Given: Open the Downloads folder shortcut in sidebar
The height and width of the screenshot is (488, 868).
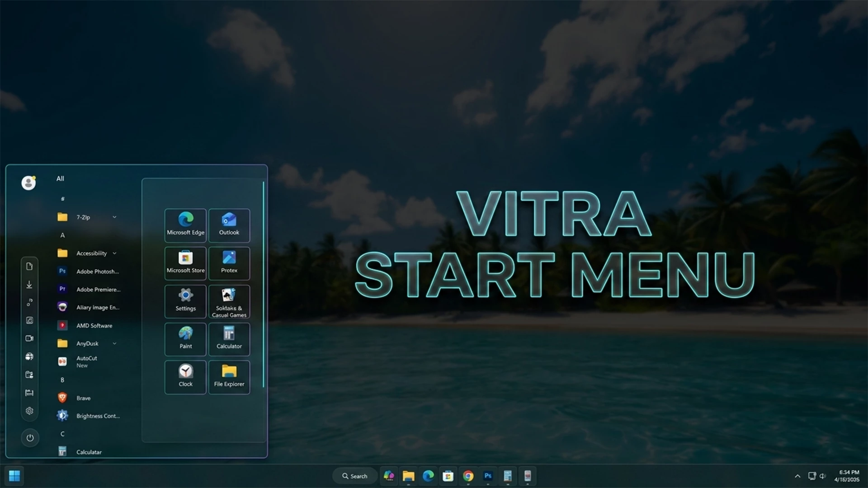Looking at the screenshot, I should point(29,284).
